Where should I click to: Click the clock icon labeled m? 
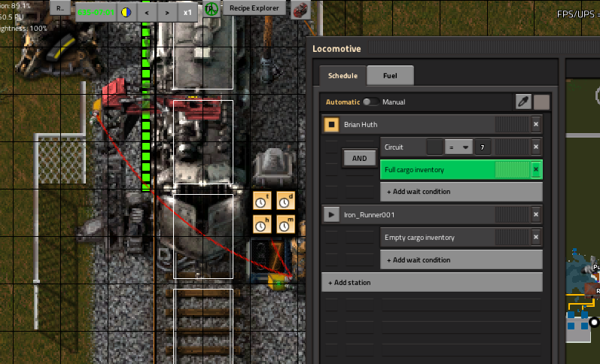(286, 224)
